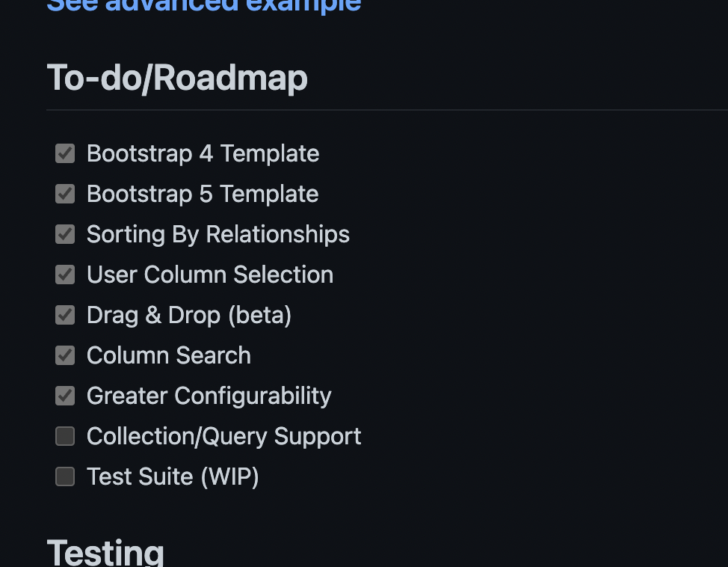Uncheck the Sorting By Relationships item
This screenshot has width=728, height=567.
(x=65, y=234)
